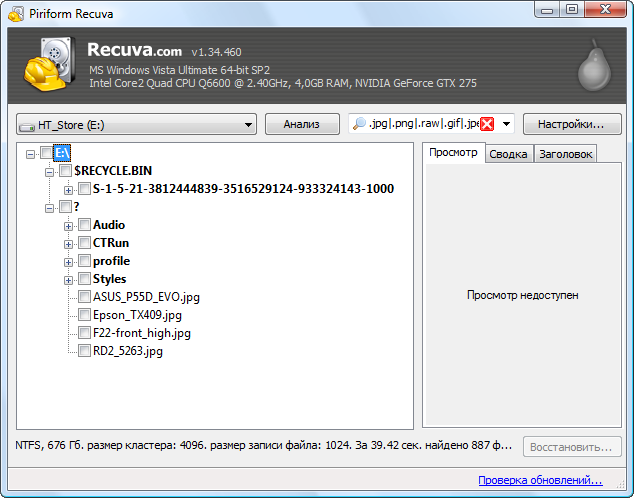Collapse the ? folder node

(x=49, y=208)
